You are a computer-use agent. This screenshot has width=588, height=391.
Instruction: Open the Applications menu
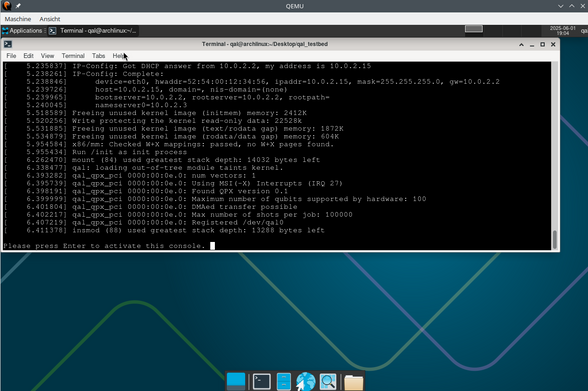22,31
